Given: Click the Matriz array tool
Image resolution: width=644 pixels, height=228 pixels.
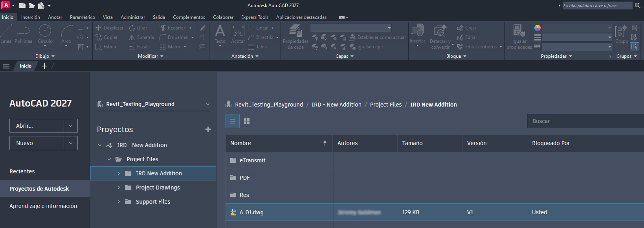Looking at the screenshot, I should [171, 47].
